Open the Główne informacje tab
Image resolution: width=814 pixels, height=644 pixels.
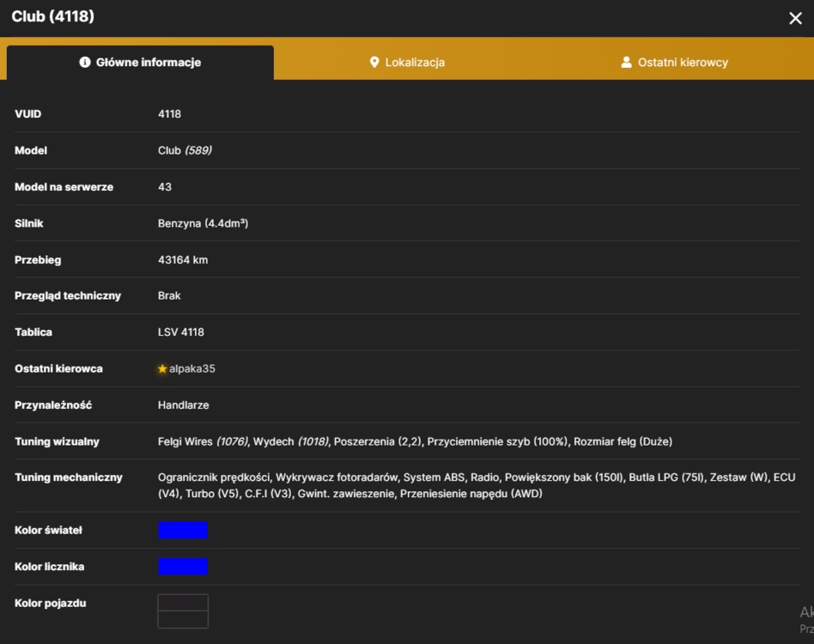(140, 63)
